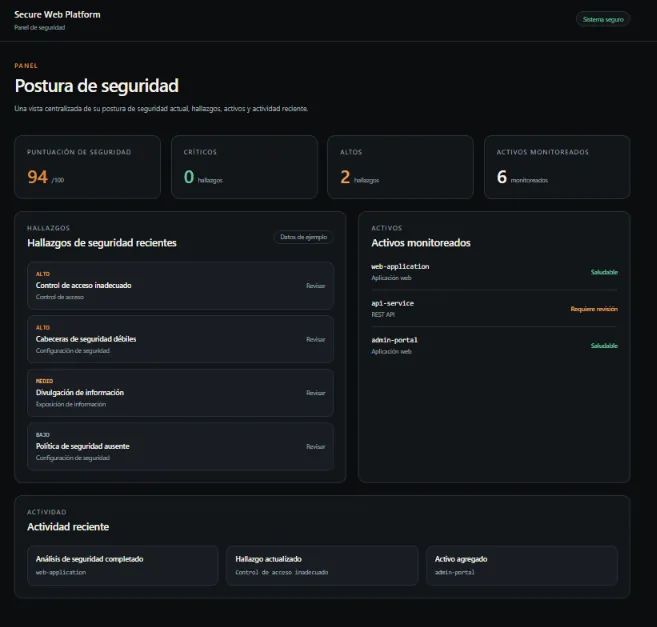
Task: Click the Panel de seguridad subtitle
Action: 39,28
